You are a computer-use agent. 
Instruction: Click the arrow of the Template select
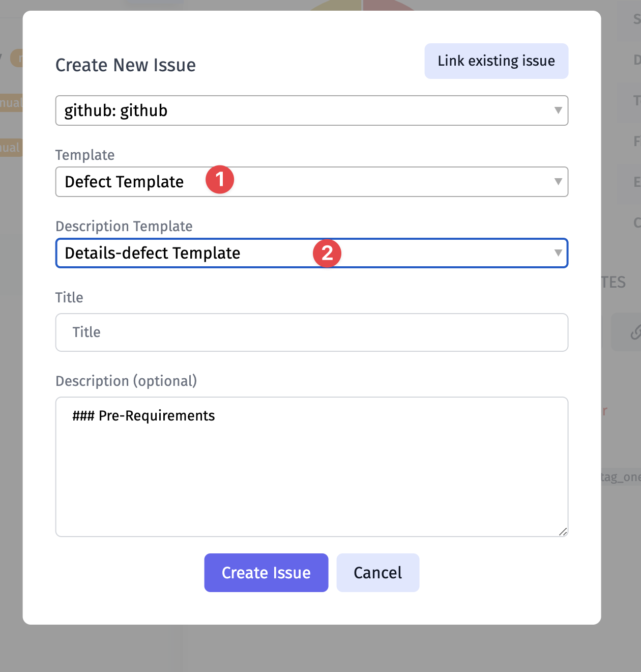(558, 182)
